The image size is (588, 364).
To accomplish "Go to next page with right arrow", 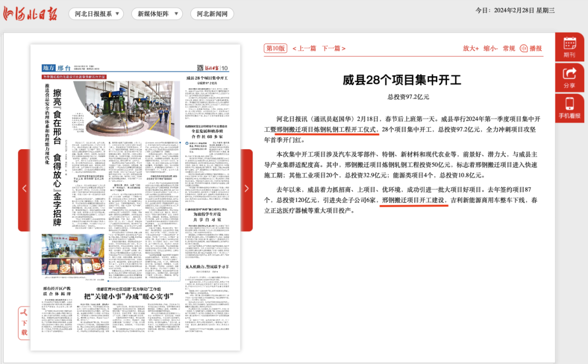I will pyautogui.click(x=246, y=189).
